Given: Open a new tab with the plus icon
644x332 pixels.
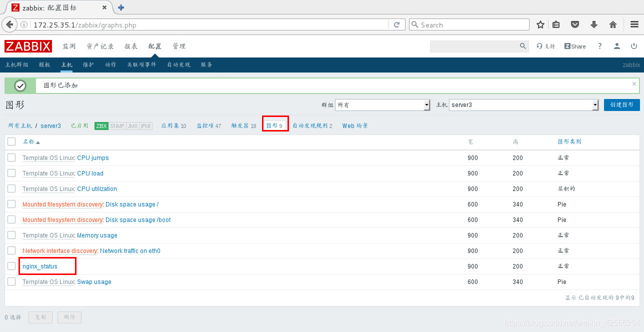Looking at the screenshot, I should [121, 7].
